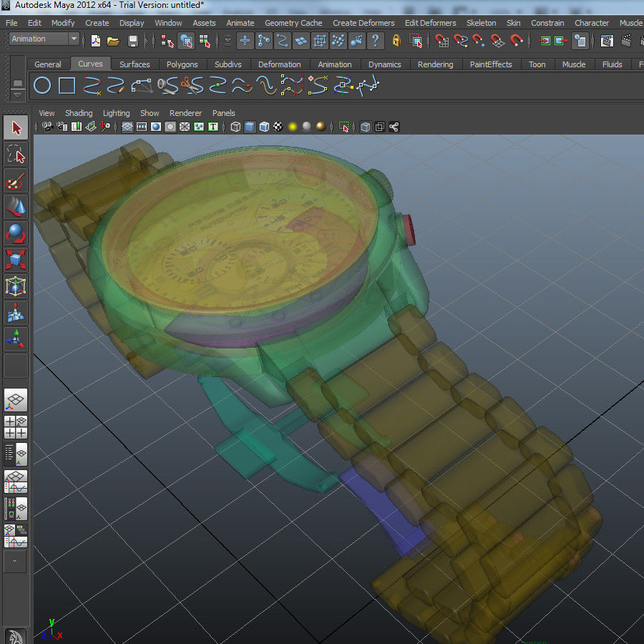Screen dimensions: 644x644
Task: Toggle viewport grid display icon
Action: [127, 127]
